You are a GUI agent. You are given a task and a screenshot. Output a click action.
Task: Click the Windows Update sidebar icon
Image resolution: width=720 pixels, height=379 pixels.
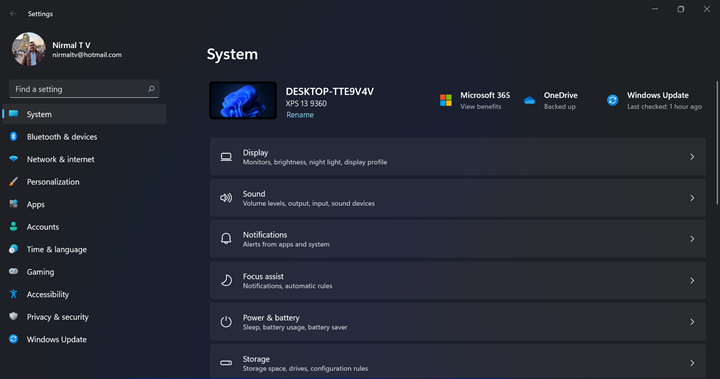pos(14,339)
